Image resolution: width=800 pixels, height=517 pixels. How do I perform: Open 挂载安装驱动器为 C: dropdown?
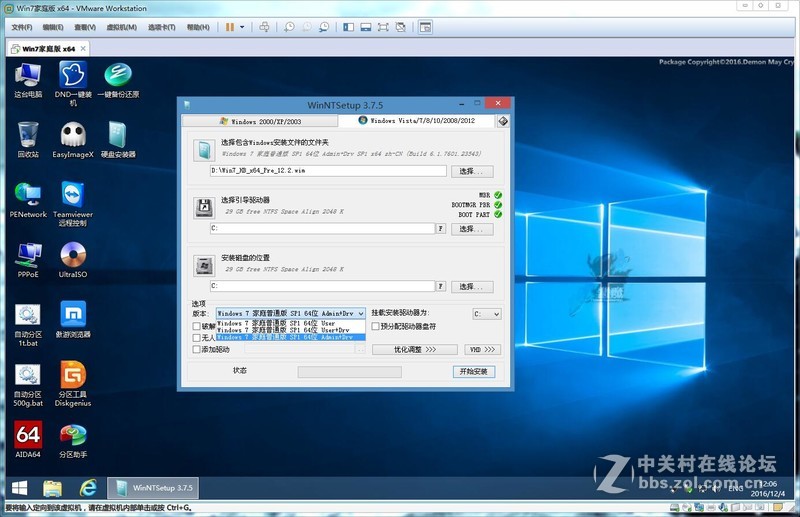point(487,314)
